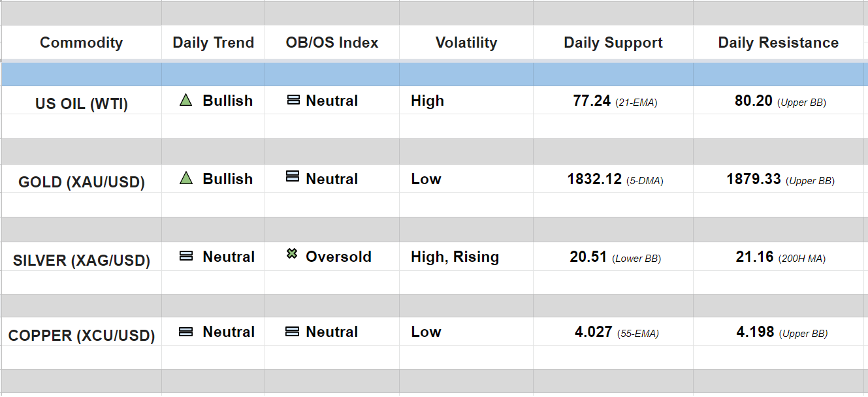This screenshot has height=397, width=868.
Task: Click the COPPER (XCU/USD) row label
Action: (82, 336)
